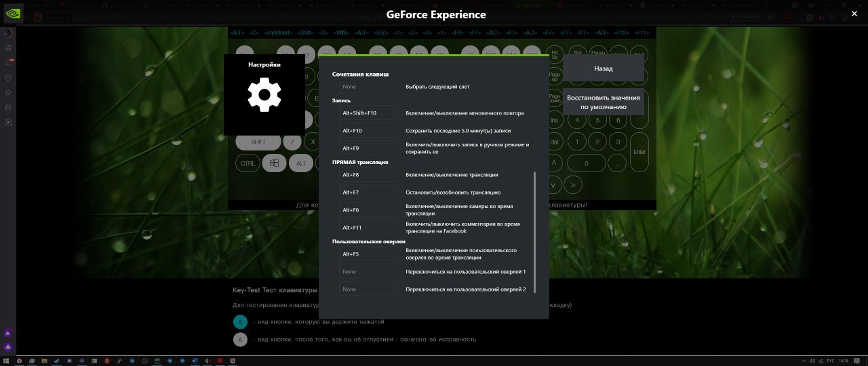Open the sidebar collections icon
868x366 pixels.
[8, 107]
